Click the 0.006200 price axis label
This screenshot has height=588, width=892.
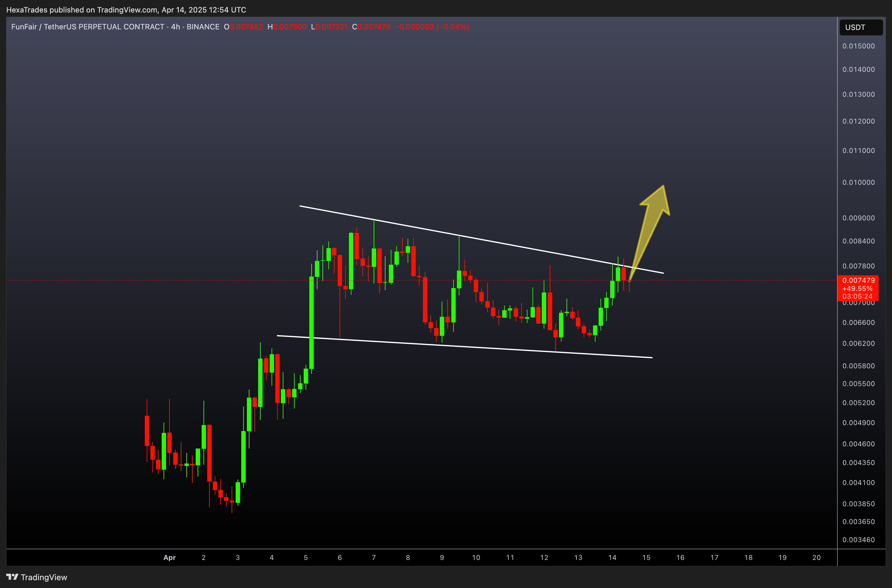pos(858,344)
